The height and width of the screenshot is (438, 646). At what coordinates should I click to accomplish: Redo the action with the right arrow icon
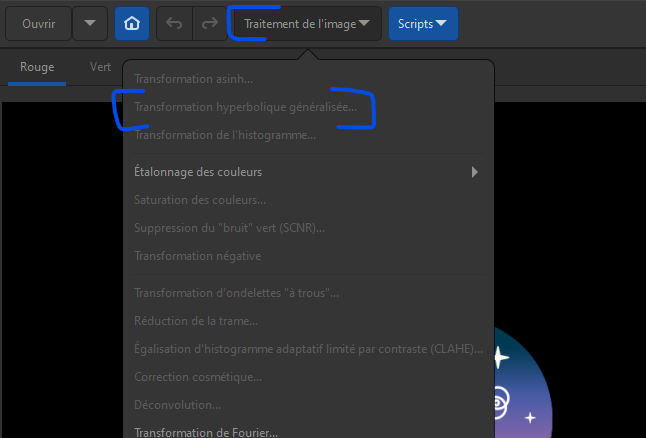pos(210,24)
